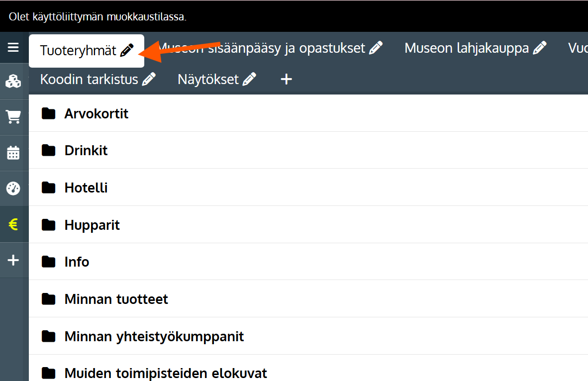Switch to the Museon lahjakauppa tab
The image size is (588, 381).
coord(466,48)
